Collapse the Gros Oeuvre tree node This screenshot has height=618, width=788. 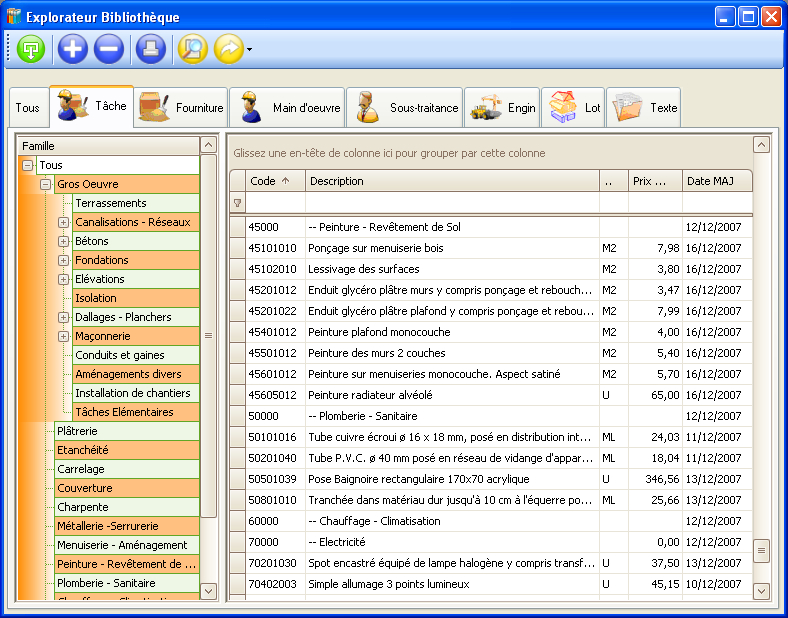click(x=46, y=184)
